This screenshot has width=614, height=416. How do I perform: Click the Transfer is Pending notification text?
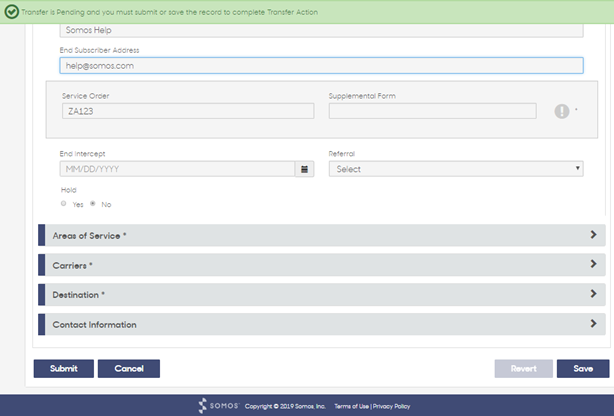170,12
